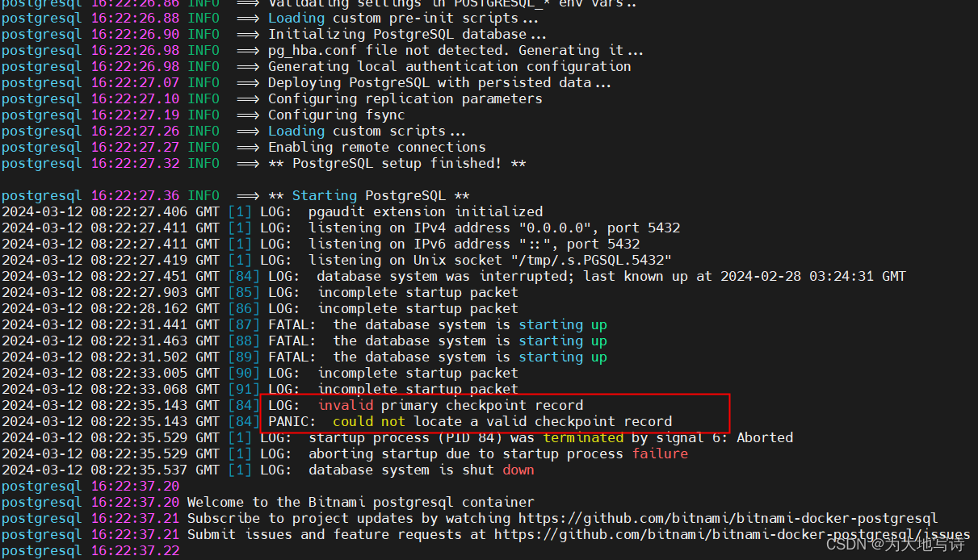978x560 pixels.
Task: Click "incomplete startup packet" on PID [85] line
Action: tap(418, 292)
